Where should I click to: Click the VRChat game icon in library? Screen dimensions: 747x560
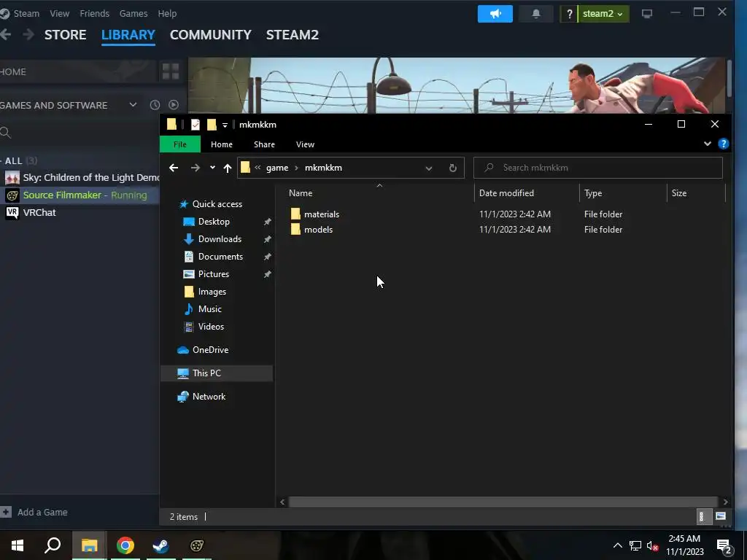(12, 212)
